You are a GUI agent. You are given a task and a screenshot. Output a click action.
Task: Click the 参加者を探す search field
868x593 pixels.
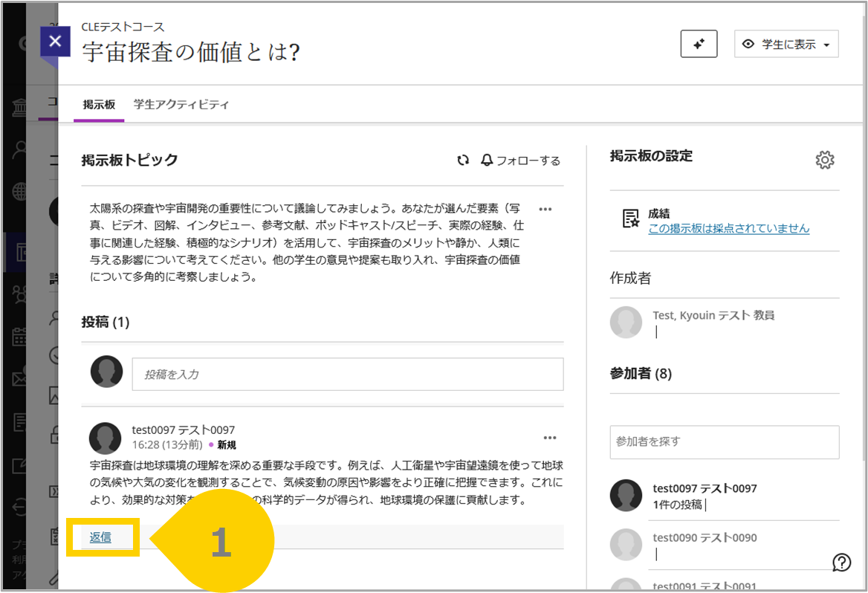coord(725,442)
